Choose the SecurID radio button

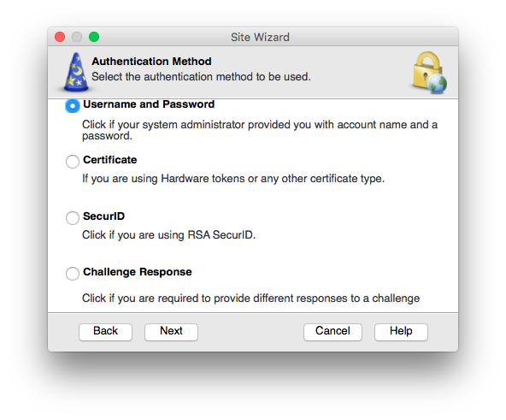[x=73, y=218]
